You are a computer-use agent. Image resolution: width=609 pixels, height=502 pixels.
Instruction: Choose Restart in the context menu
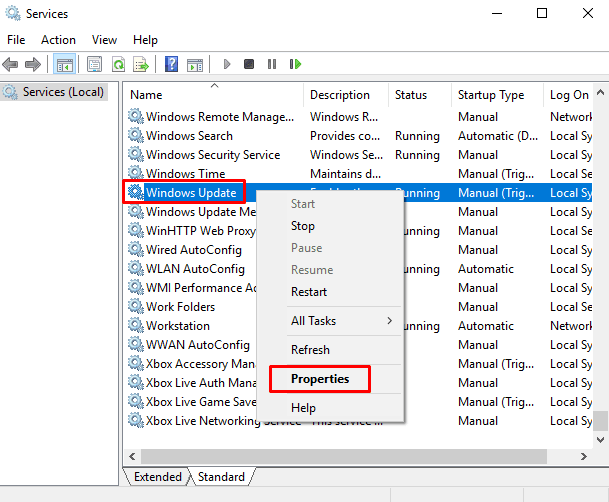[330, 292]
